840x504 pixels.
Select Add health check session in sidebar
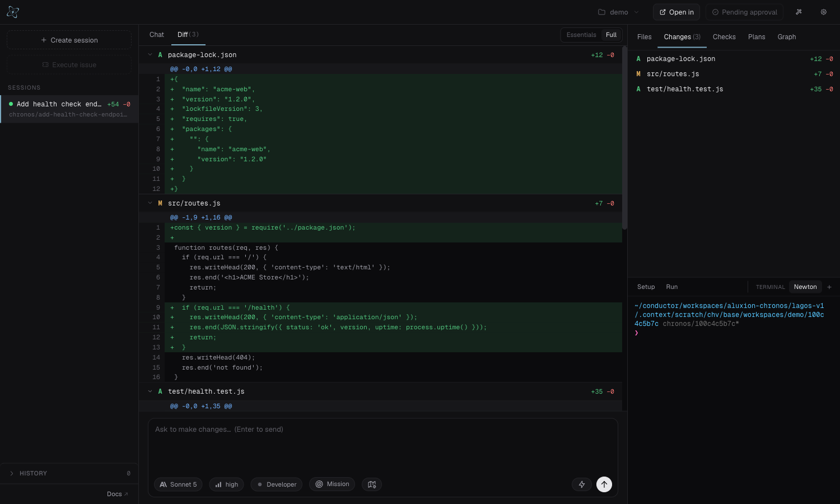pyautogui.click(x=69, y=109)
